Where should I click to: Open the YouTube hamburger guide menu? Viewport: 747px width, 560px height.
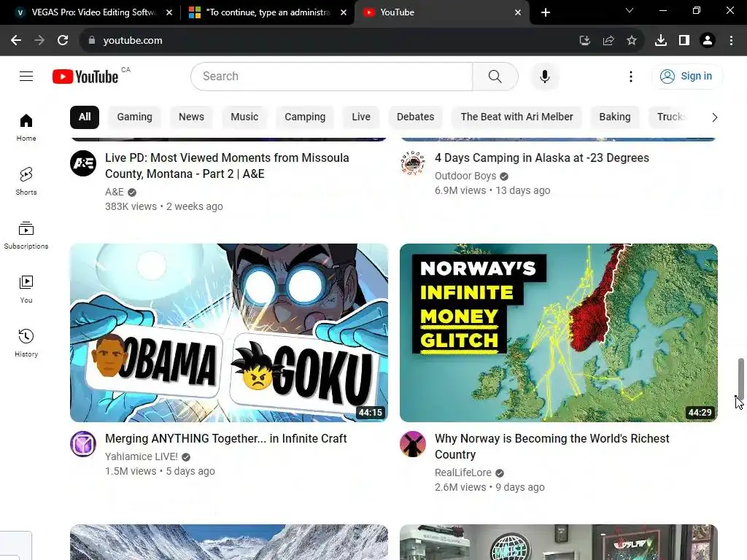pyautogui.click(x=26, y=76)
